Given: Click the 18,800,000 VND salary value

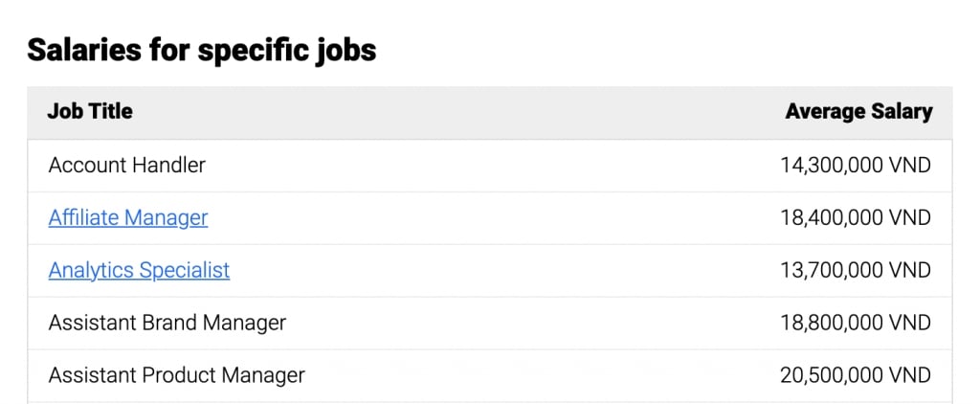Looking at the screenshot, I should (855, 323).
